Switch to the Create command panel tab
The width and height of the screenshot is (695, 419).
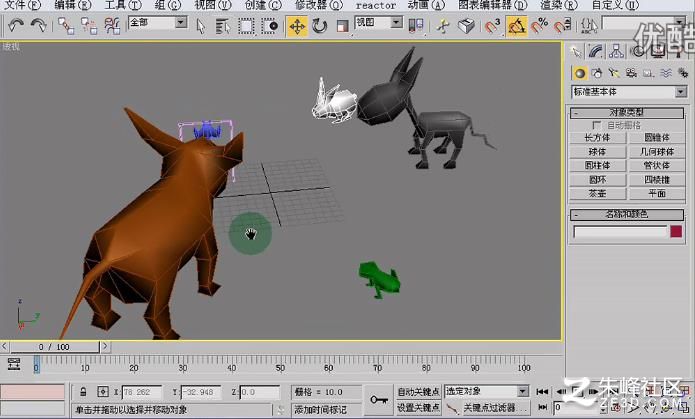pyautogui.click(x=576, y=52)
